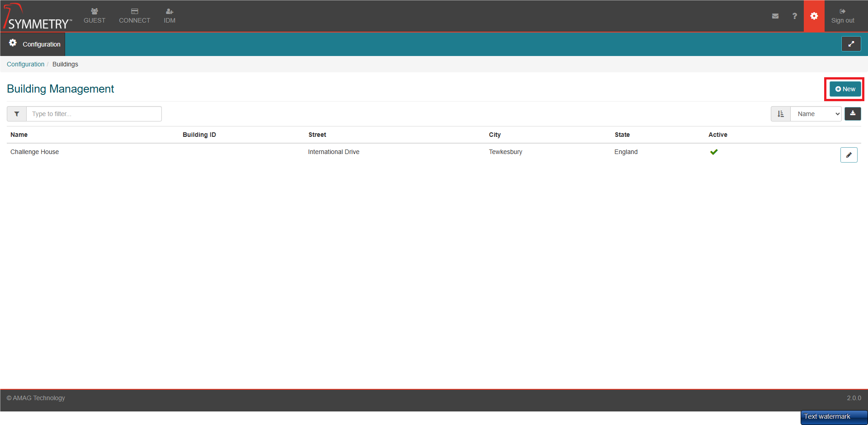Click the Symmetry logo
868x425 pixels.
[x=38, y=17]
